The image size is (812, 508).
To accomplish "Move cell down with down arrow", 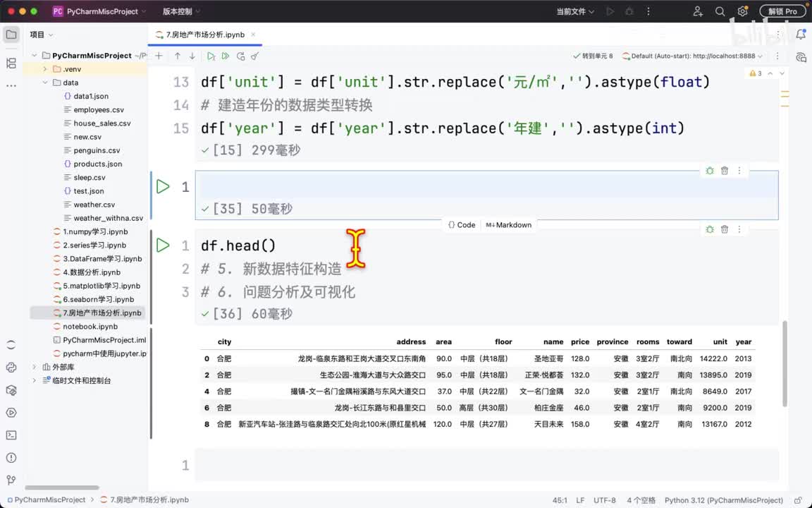I will coord(192,56).
